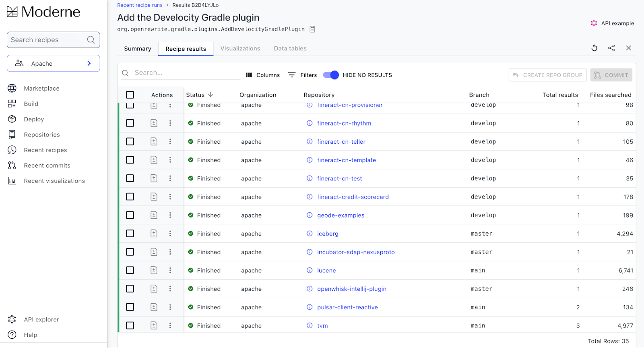
Task: Click the Create Repo Group button
Action: tap(548, 75)
